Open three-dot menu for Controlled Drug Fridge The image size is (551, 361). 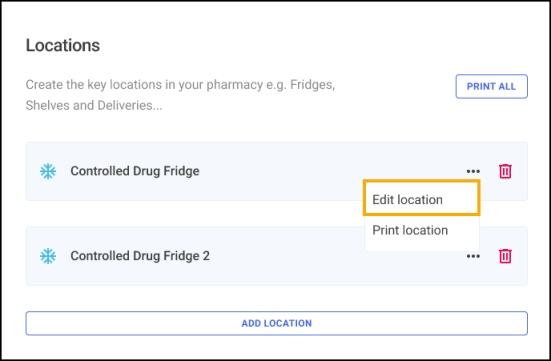coord(473,171)
